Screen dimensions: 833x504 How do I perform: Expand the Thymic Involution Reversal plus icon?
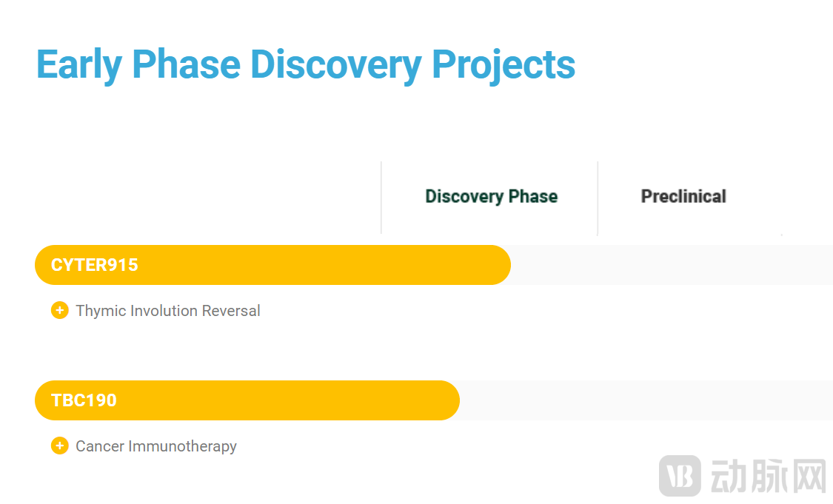(x=60, y=311)
